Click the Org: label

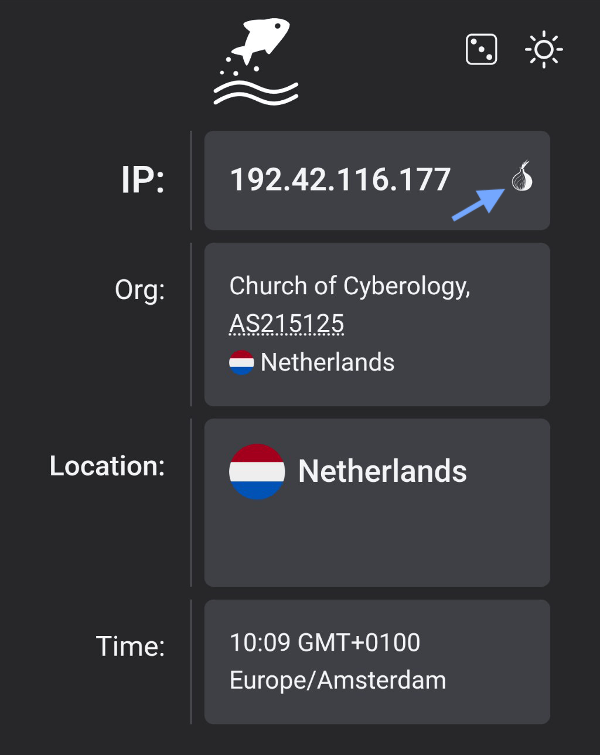(139, 290)
